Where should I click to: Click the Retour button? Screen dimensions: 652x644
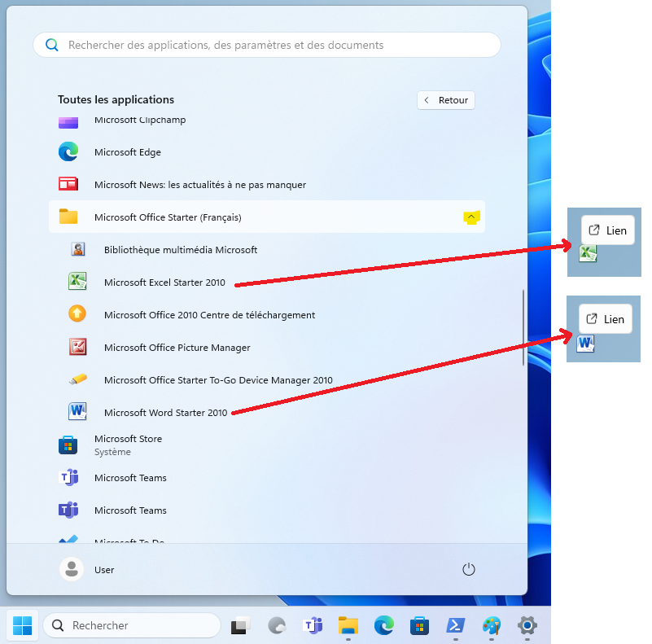point(446,100)
